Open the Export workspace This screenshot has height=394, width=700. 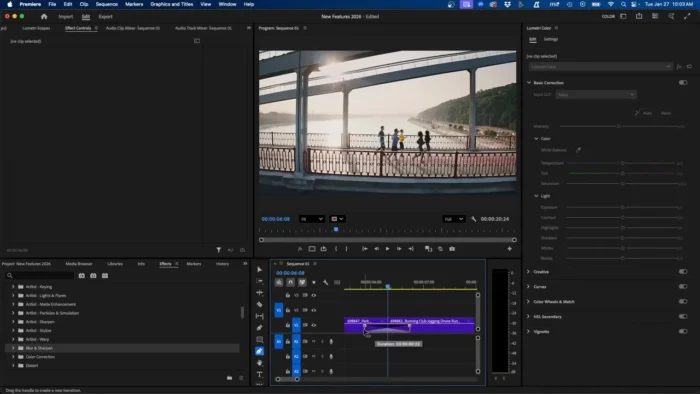tap(105, 17)
